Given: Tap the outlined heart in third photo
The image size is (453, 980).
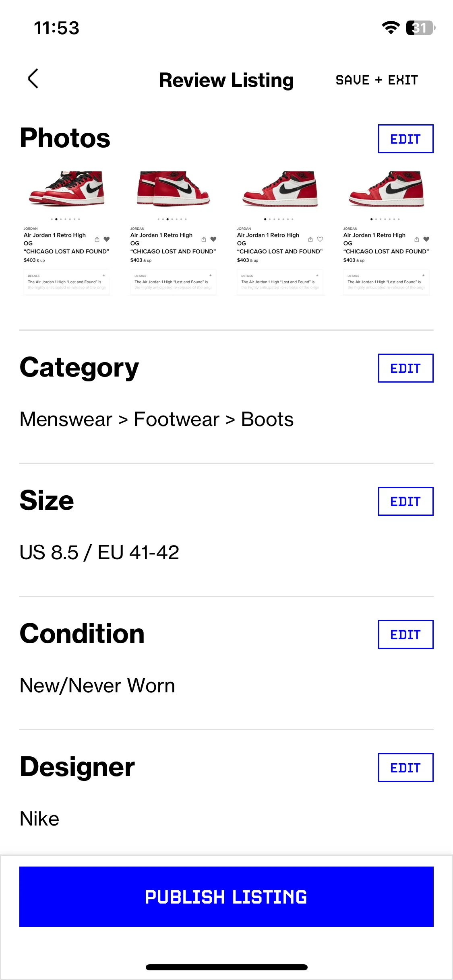Looking at the screenshot, I should click(x=320, y=239).
